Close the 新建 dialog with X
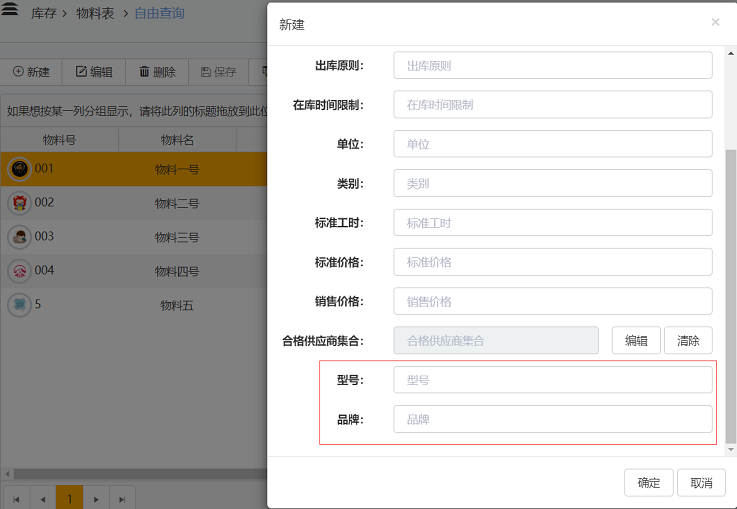The height and width of the screenshot is (509, 737). 715,22
